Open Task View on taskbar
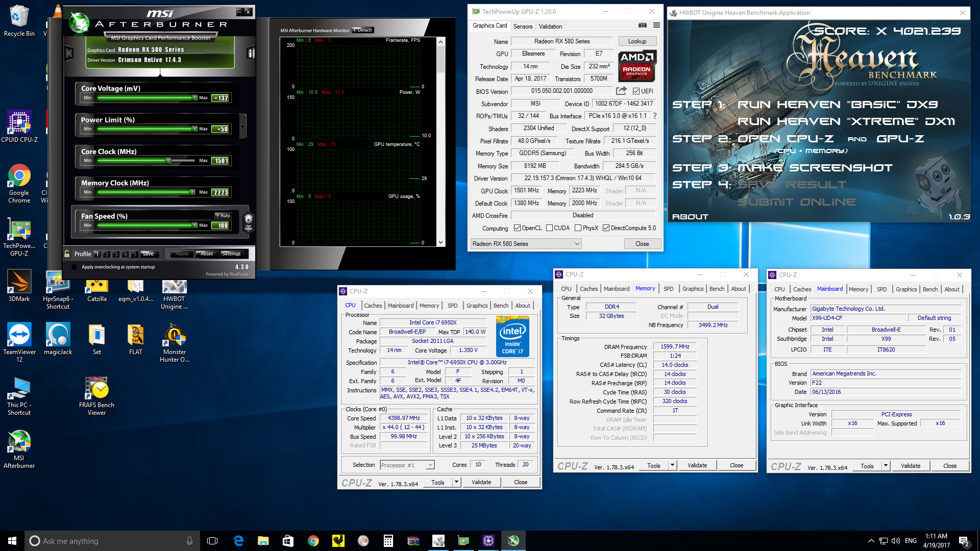980x551 pixels. [x=213, y=541]
